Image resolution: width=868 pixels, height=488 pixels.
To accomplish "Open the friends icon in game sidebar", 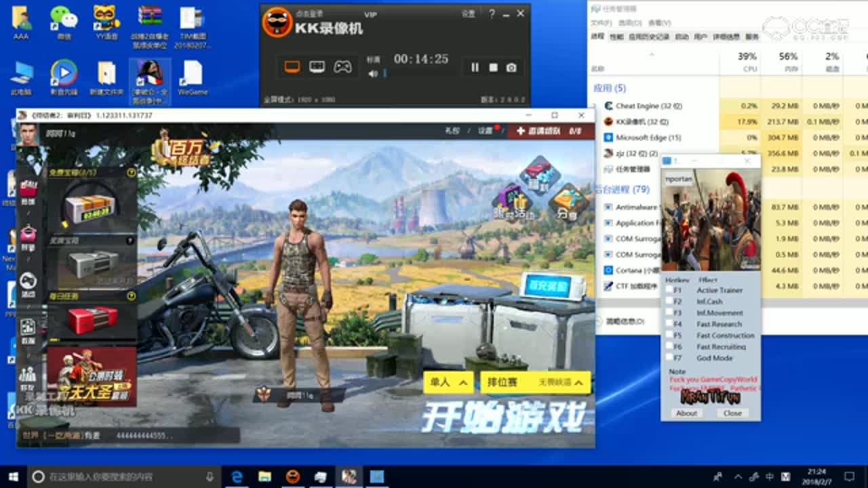I will [x=28, y=377].
